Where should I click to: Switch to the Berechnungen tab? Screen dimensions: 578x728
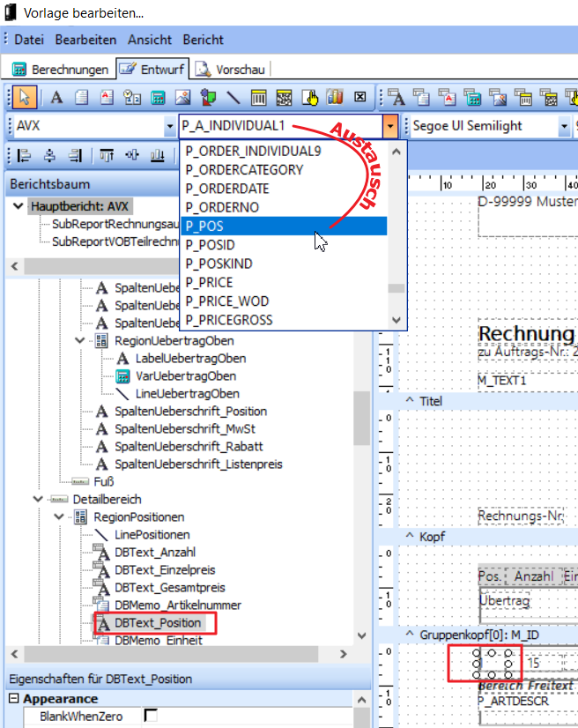tap(59, 70)
